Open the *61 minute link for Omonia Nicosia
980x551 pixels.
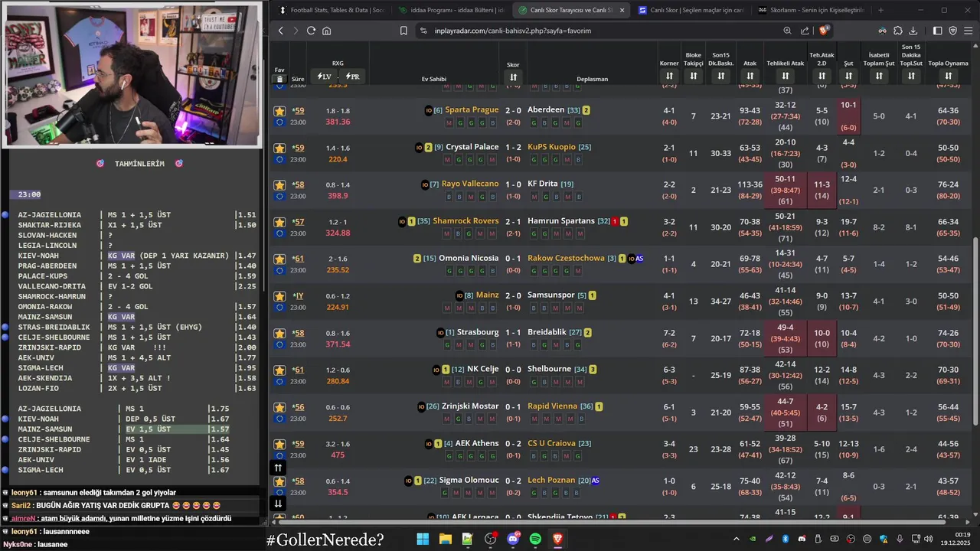click(299, 259)
